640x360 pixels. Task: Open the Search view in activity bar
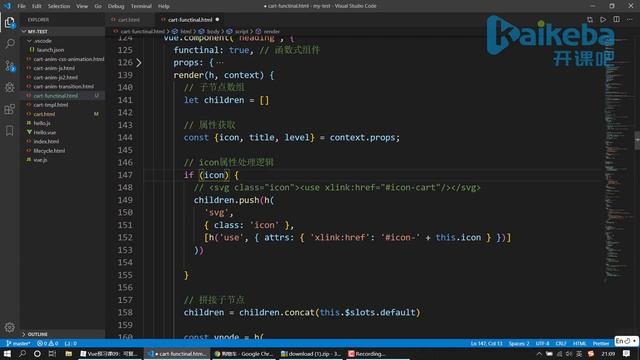[x=9, y=44]
